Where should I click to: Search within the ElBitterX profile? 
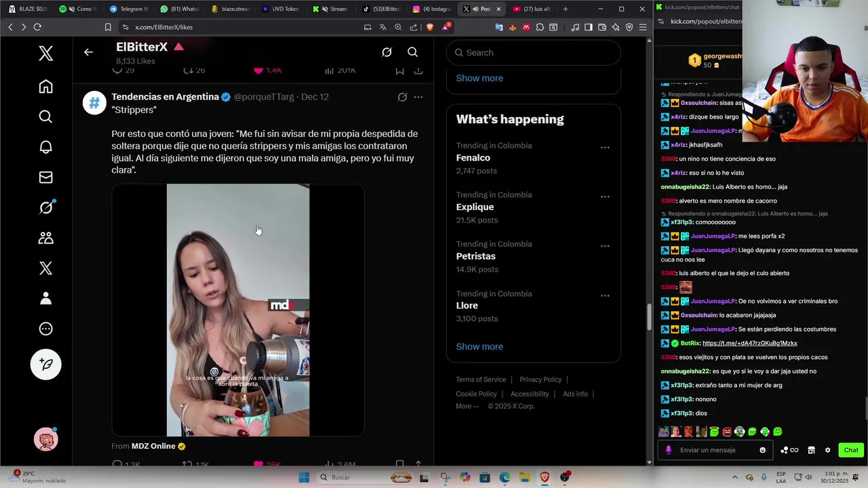[x=412, y=52]
